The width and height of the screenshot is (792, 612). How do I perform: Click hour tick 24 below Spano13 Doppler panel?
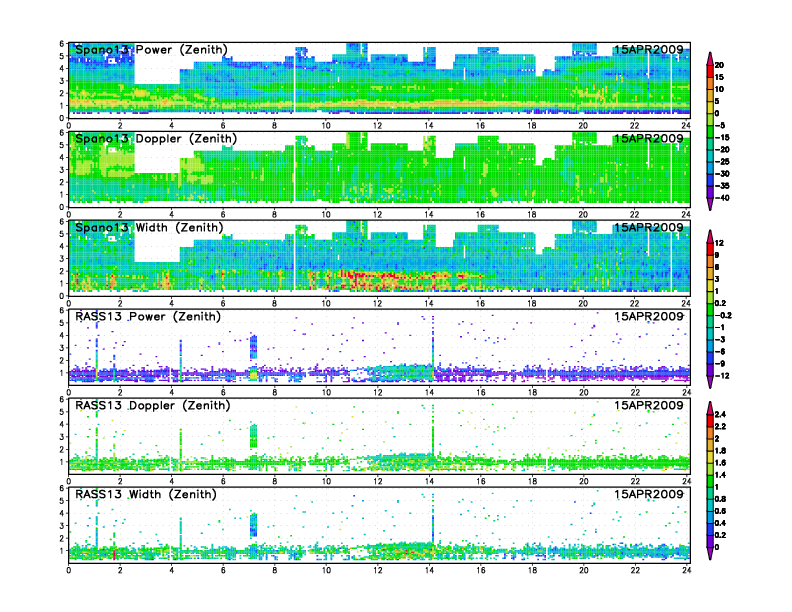pos(685,214)
